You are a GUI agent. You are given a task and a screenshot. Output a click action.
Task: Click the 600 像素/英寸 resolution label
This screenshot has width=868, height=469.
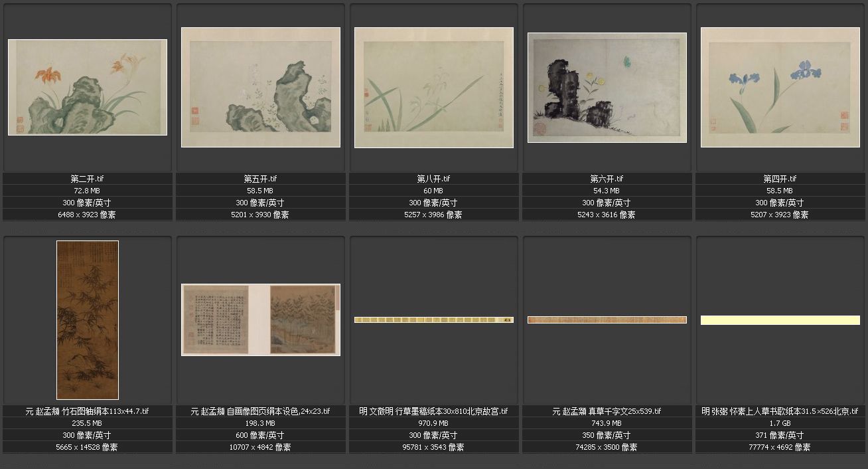pyautogui.click(x=261, y=435)
